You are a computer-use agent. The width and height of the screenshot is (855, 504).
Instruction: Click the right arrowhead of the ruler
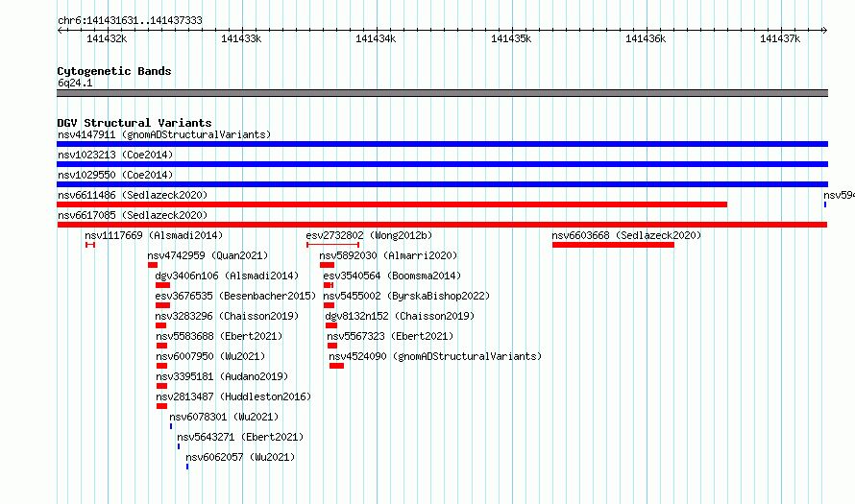click(x=825, y=30)
